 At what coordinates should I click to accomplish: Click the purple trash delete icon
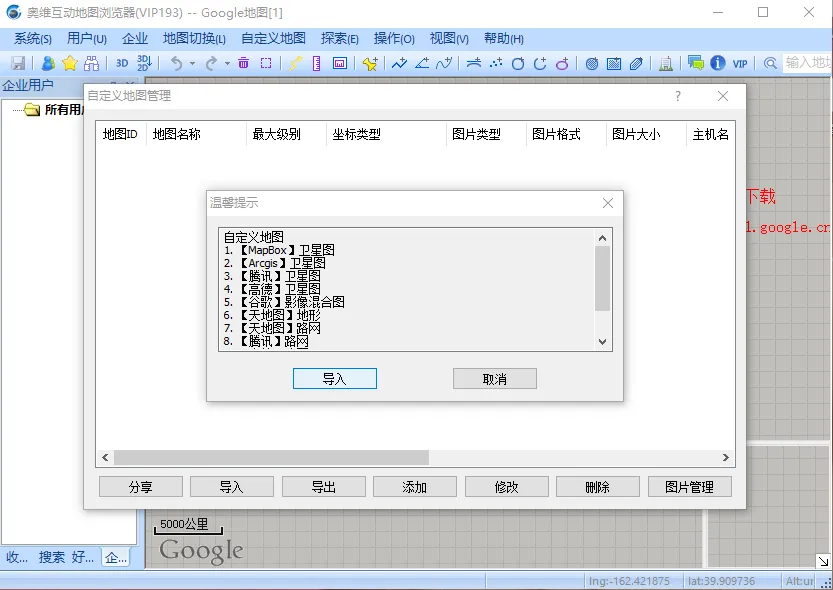[x=243, y=63]
